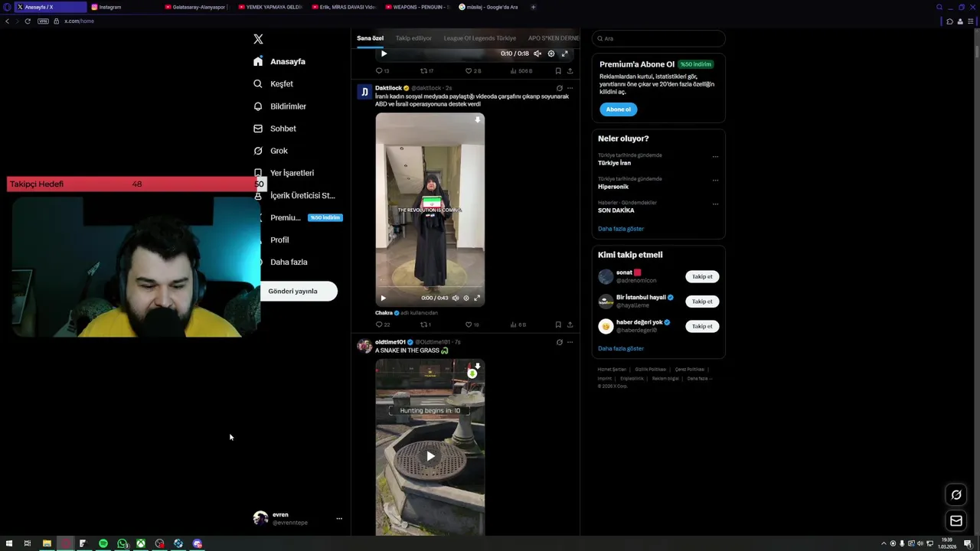
Task: Open evren account menu three dots
Action: pos(339,519)
